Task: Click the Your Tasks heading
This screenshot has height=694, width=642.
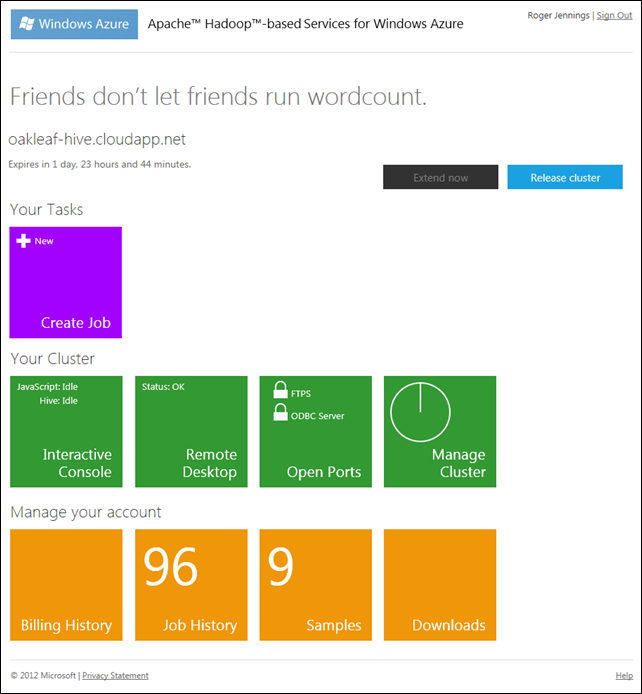Action: (46, 209)
